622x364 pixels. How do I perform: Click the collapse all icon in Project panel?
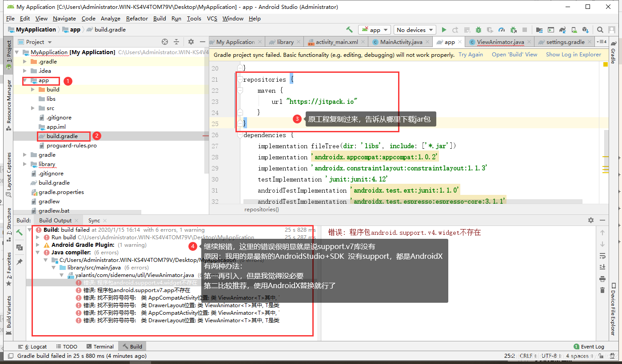pos(176,42)
